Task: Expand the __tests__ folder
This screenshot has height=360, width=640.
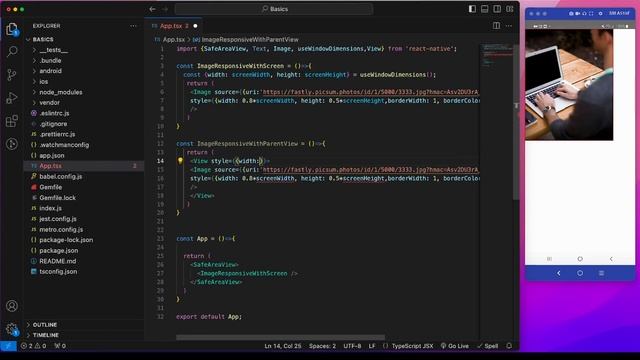Action: click(83, 50)
